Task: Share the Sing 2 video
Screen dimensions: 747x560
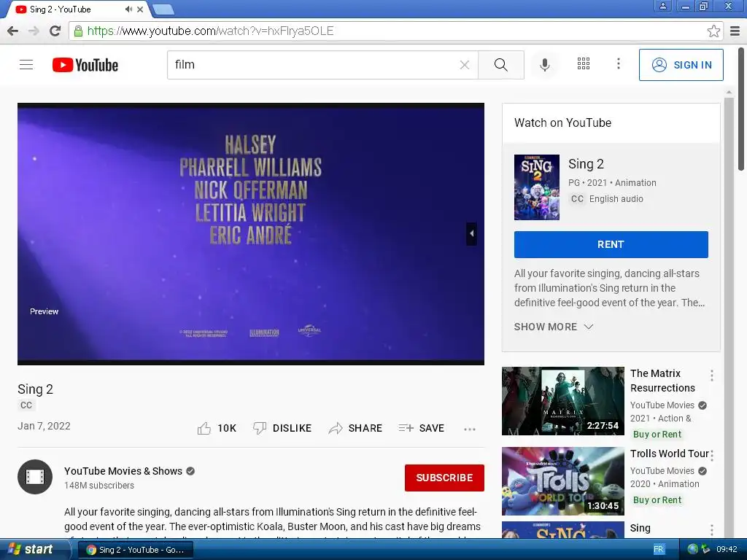Action: [x=355, y=428]
